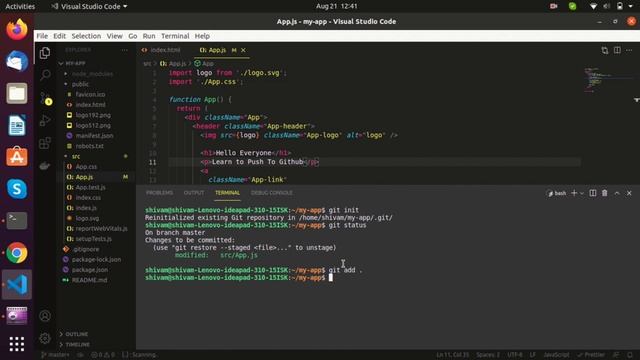Add a new terminal with plus icon

(x=574, y=193)
